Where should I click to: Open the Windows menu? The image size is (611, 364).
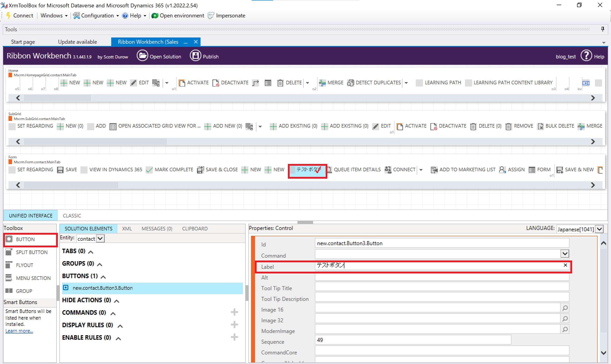tap(54, 15)
